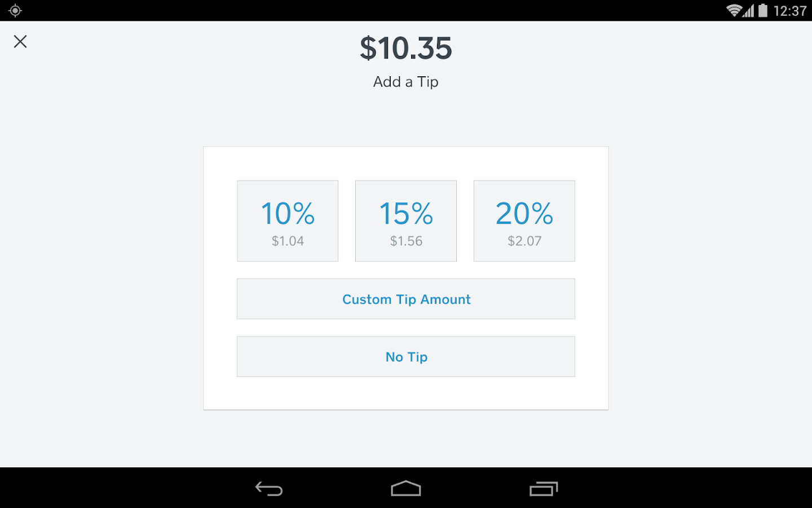Choose No Tip to skip tipping
The image size is (812, 508).
pyautogui.click(x=405, y=356)
